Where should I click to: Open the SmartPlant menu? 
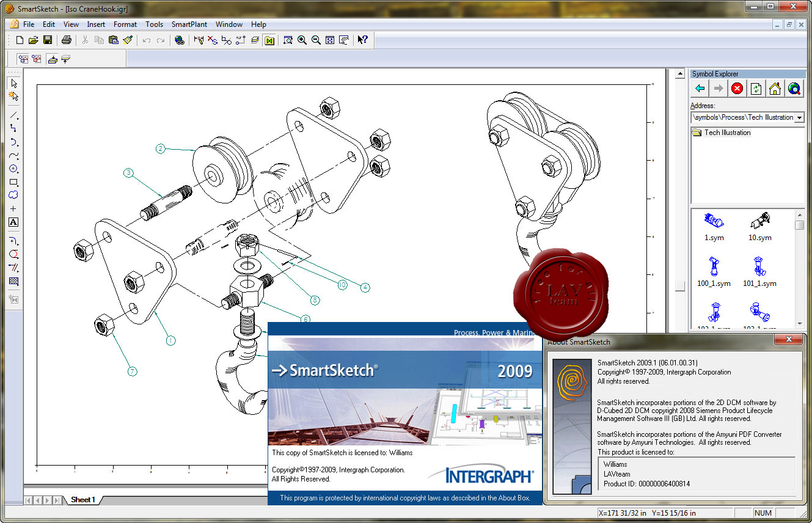pos(189,24)
